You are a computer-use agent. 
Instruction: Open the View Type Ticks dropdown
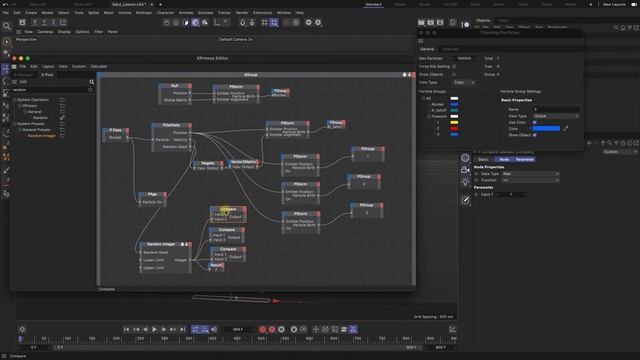(x=464, y=82)
